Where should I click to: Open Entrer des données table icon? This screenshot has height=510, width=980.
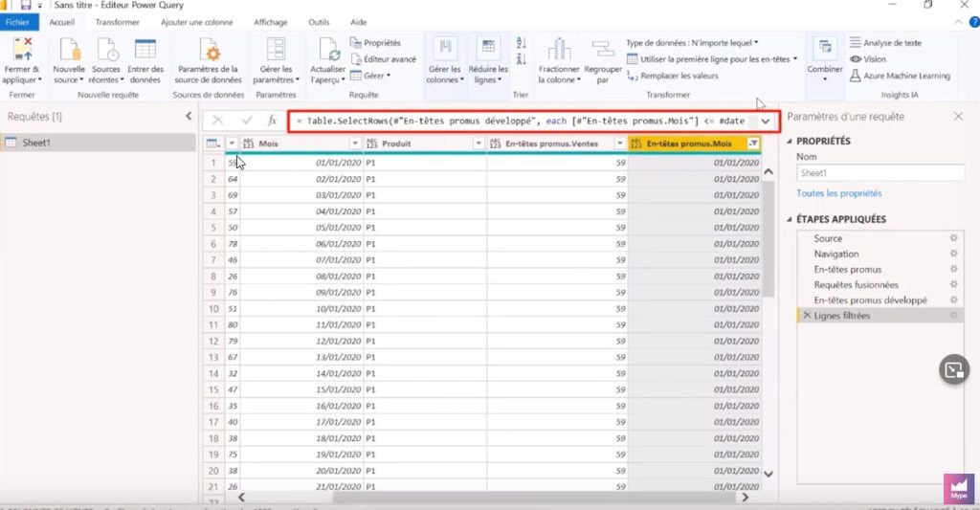145,49
